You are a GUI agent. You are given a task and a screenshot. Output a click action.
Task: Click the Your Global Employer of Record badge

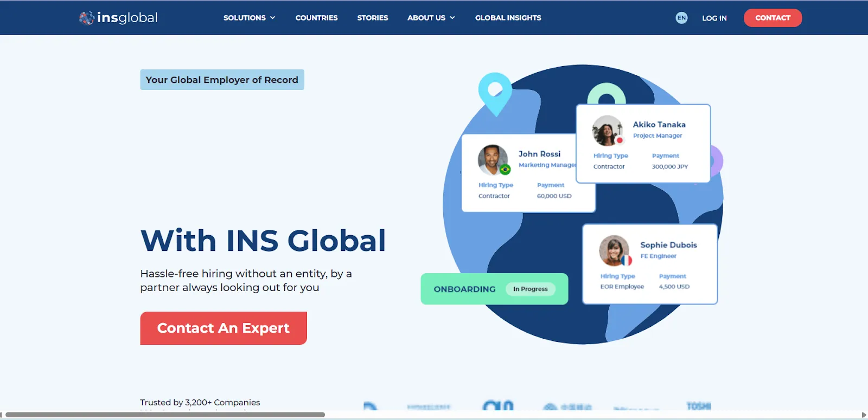(x=222, y=80)
